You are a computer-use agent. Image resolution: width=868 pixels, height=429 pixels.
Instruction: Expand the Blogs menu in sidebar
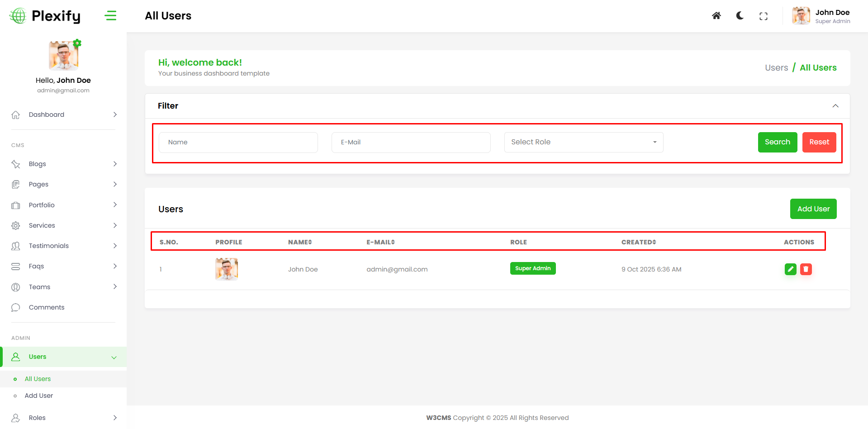tap(63, 164)
